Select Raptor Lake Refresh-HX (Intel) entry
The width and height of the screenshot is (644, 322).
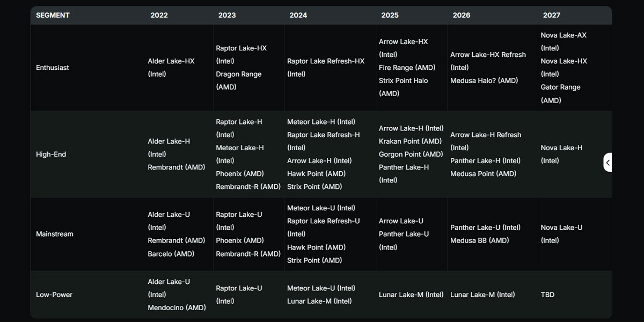pos(326,68)
